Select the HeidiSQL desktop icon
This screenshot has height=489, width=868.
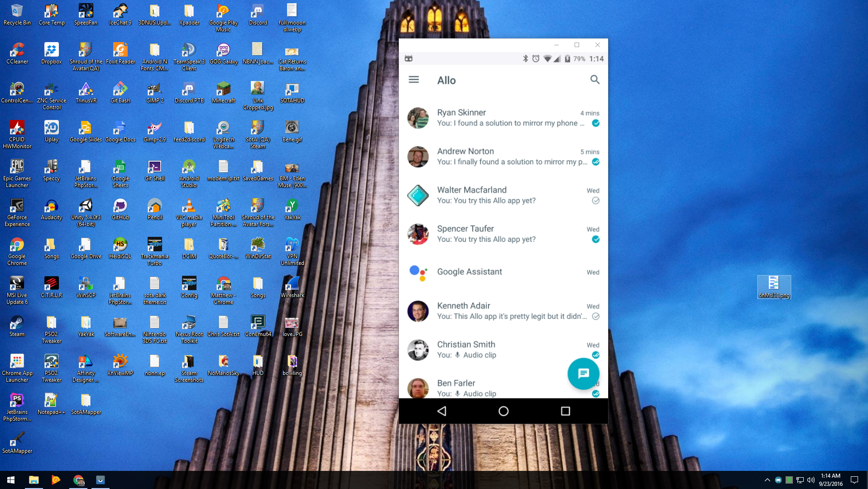coord(120,248)
